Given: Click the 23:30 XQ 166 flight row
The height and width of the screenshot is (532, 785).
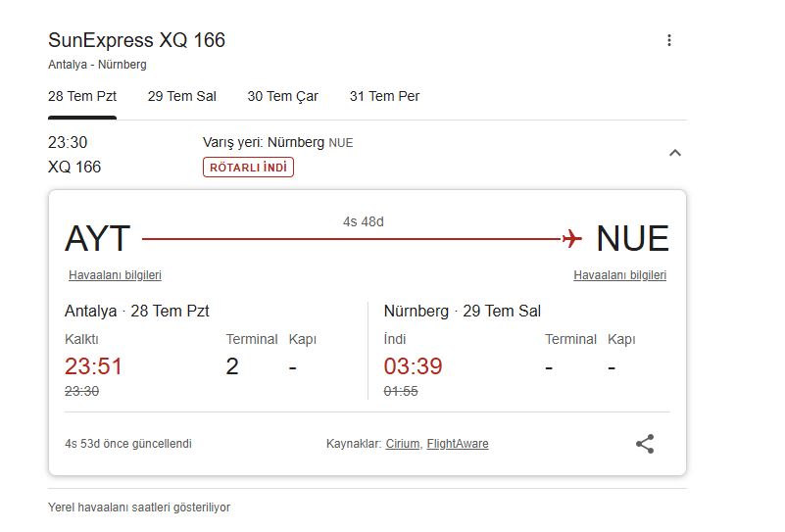Looking at the screenshot, I should (74, 154).
